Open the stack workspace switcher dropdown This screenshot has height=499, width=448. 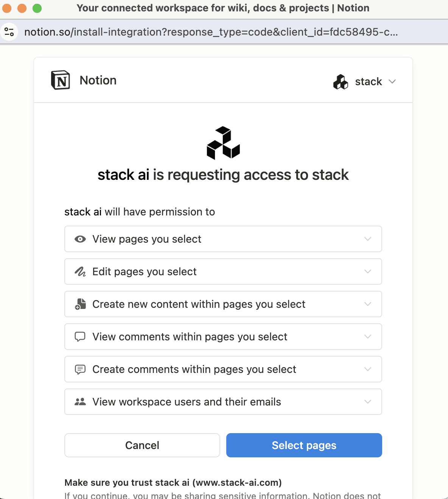tap(365, 82)
